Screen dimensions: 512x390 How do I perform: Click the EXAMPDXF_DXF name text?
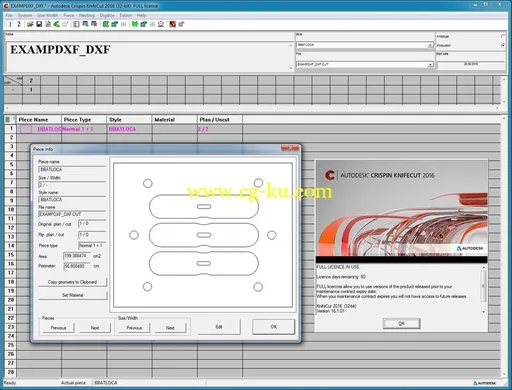[60, 50]
